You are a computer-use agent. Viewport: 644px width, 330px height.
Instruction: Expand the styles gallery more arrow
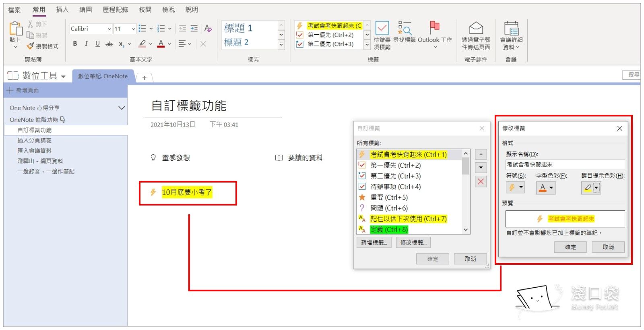pyautogui.click(x=281, y=44)
